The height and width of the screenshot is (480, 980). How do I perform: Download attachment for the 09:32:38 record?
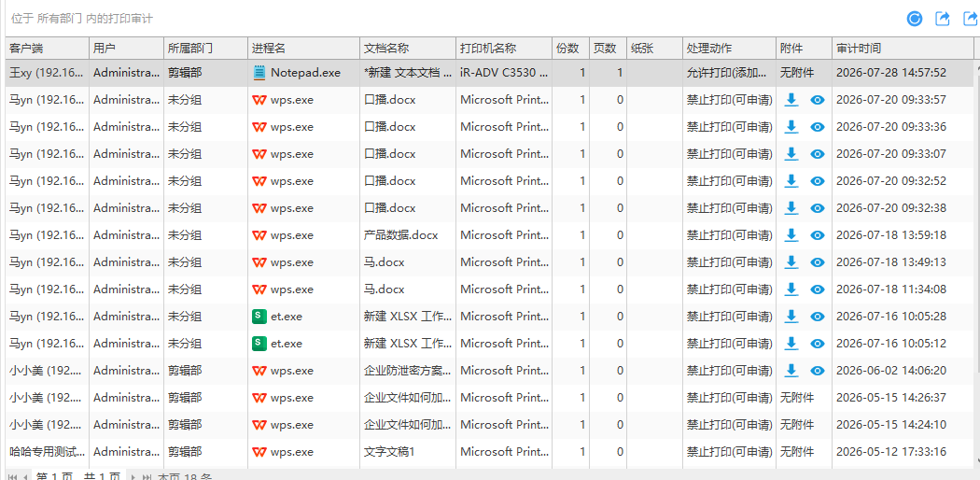(x=791, y=208)
